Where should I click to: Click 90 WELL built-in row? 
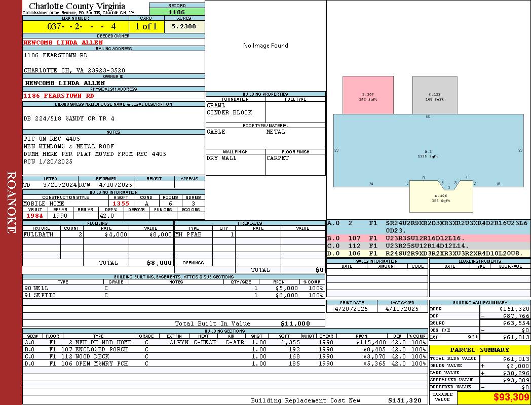pos(174,288)
